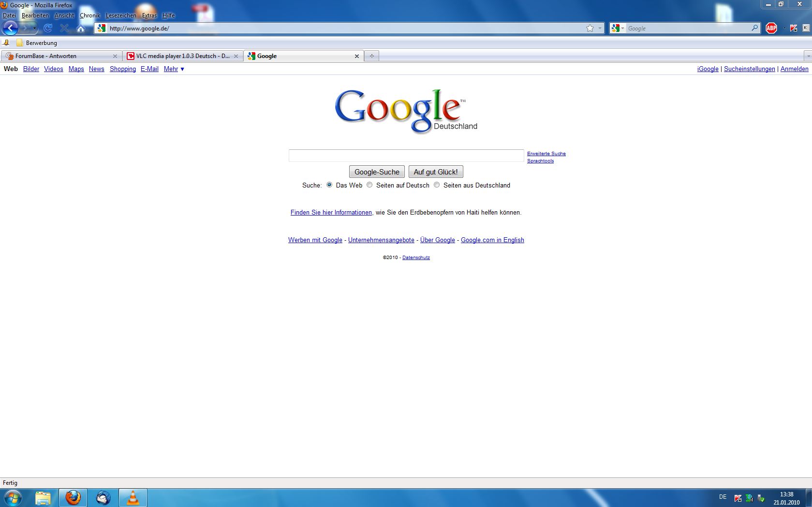Go to the Home page icon
Image resolution: width=812 pixels, height=507 pixels.
(x=81, y=29)
